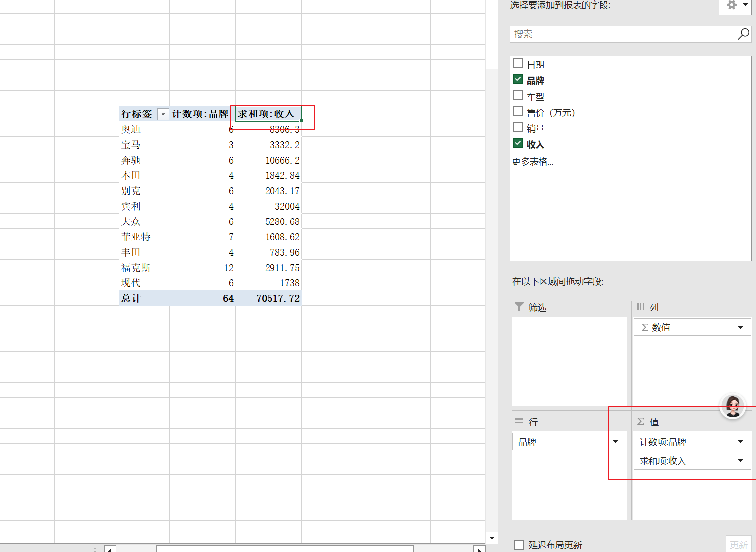Select the cell with value 1738

tap(268, 283)
